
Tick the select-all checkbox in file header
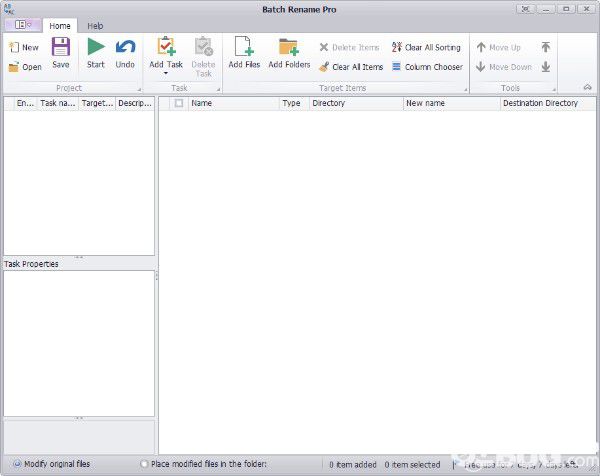click(179, 103)
